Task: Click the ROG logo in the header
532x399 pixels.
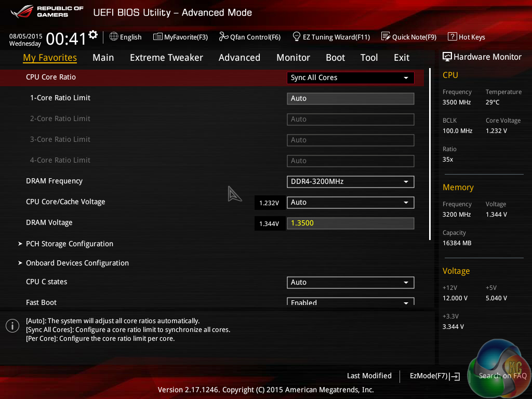Action: 22,11
